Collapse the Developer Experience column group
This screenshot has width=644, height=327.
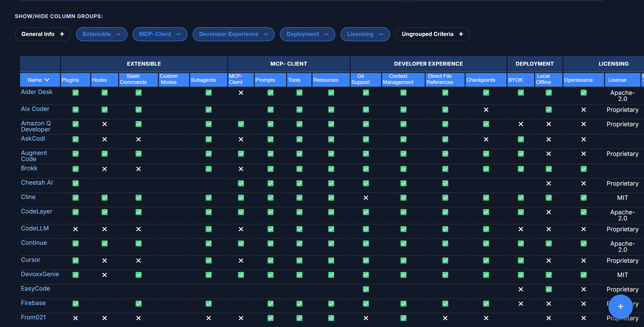[x=233, y=34]
